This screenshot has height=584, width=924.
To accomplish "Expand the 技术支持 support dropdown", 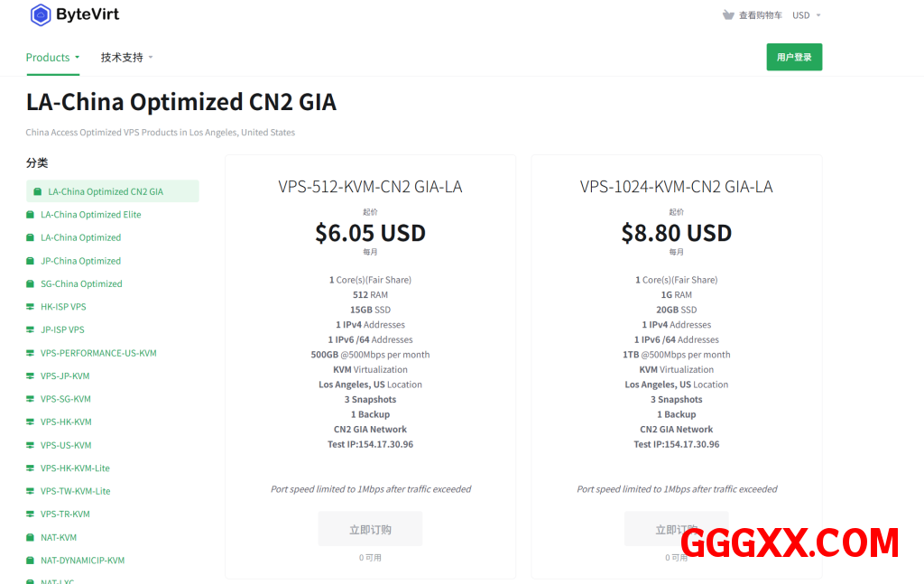I will point(126,58).
